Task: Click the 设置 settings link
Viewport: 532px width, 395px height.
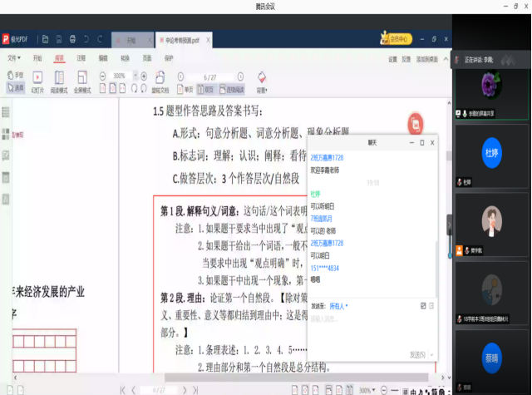Action: 392,60
